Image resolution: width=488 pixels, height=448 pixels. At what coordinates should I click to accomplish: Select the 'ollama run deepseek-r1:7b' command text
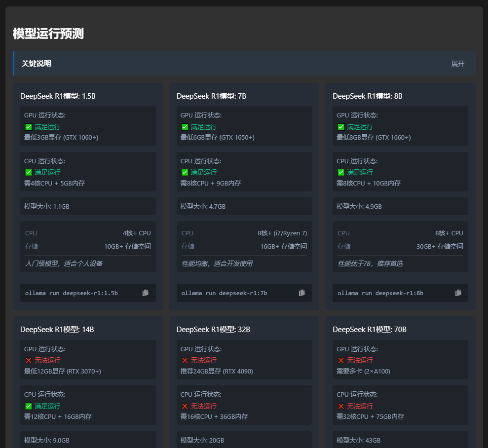(224, 293)
